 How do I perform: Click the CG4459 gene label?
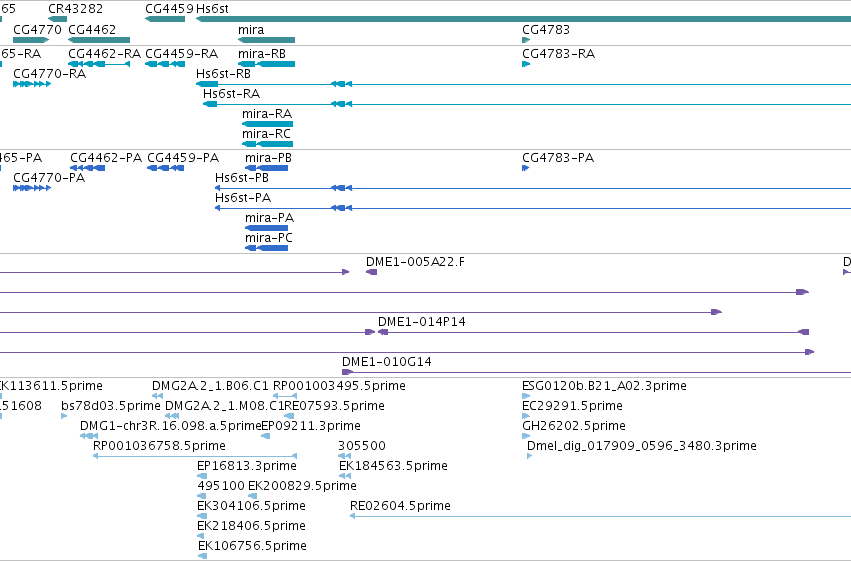click(169, 9)
